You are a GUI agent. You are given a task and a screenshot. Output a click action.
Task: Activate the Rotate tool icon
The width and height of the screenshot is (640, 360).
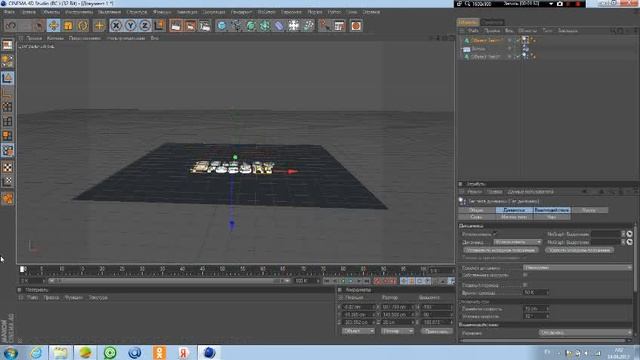(x=82, y=26)
